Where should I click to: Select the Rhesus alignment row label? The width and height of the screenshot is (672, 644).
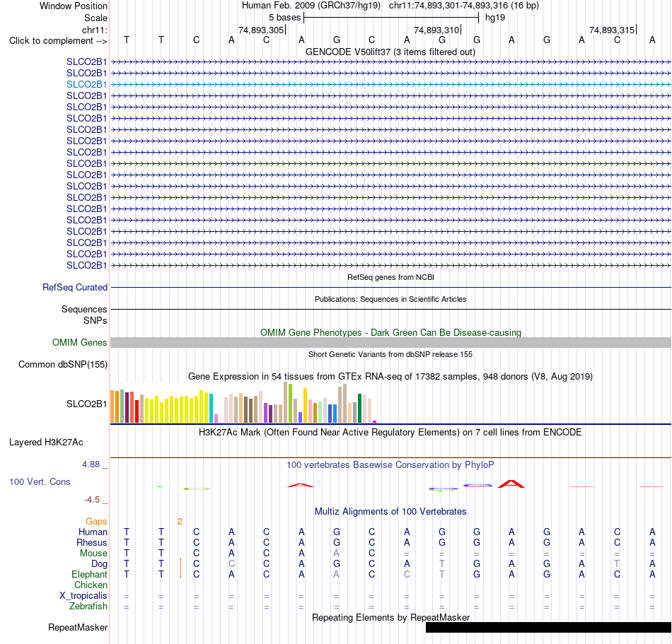pyautogui.click(x=92, y=542)
